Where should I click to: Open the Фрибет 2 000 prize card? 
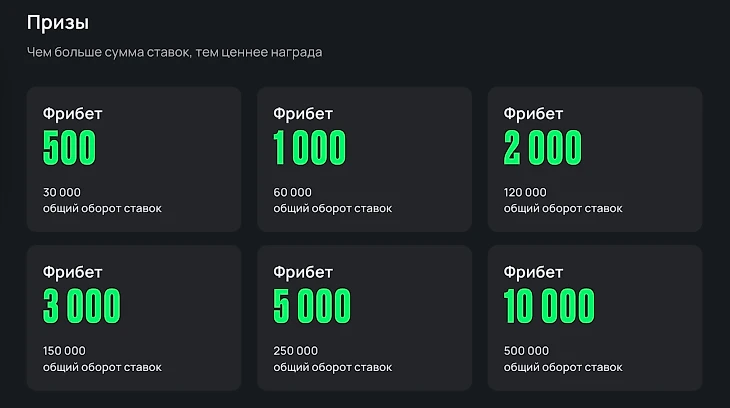point(594,159)
